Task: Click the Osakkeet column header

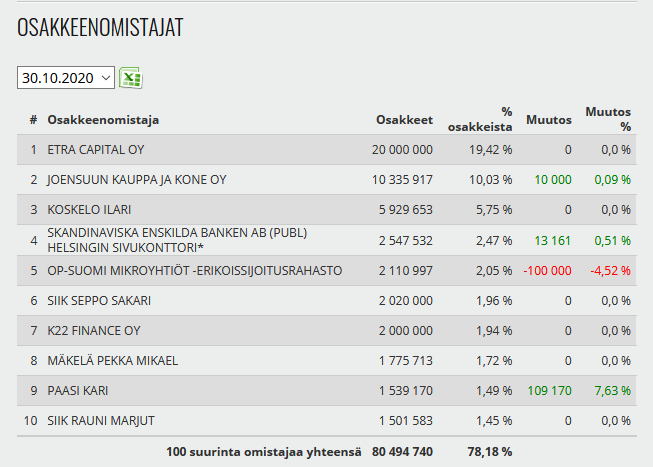Action: [x=404, y=120]
